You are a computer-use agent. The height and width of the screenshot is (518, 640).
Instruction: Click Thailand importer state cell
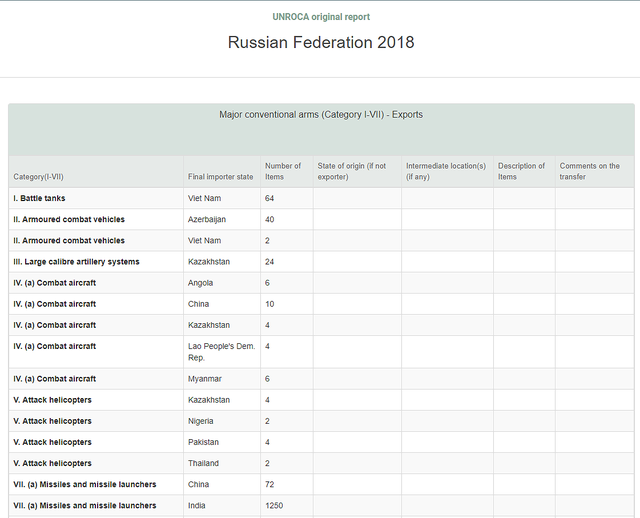point(203,463)
